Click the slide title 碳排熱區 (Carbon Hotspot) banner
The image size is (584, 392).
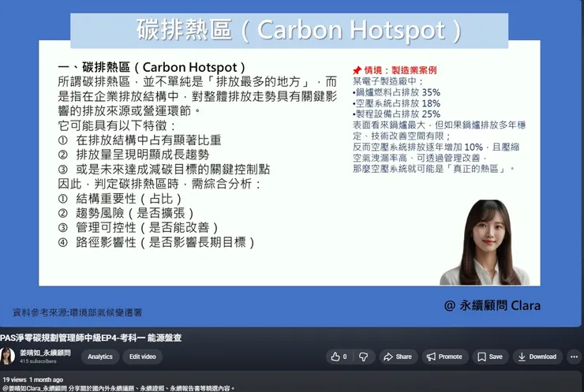pos(290,31)
